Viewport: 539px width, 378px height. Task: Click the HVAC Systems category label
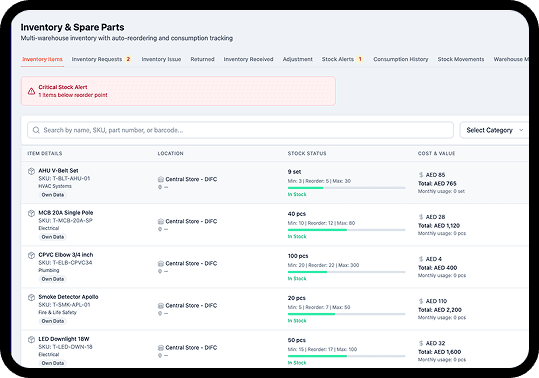[x=55, y=186]
